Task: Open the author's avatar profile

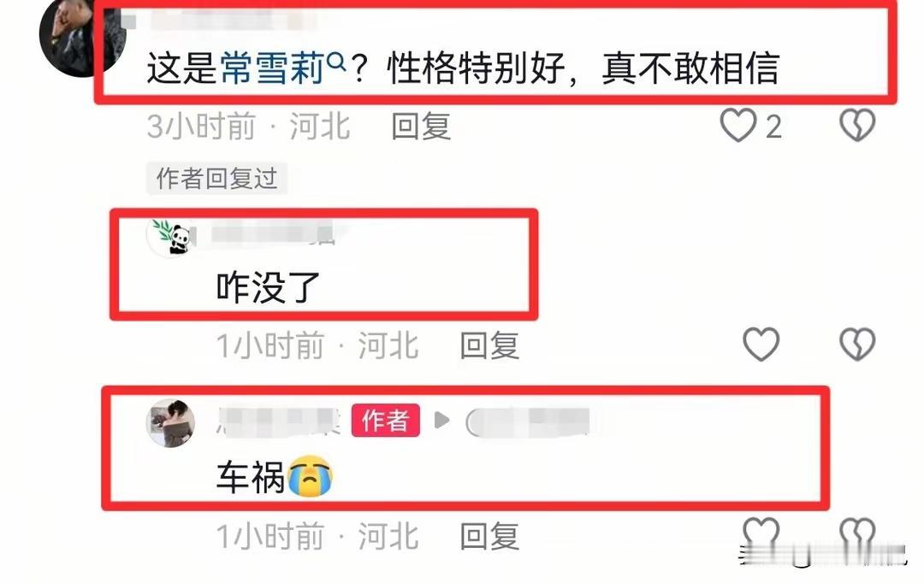Action: tap(171, 423)
